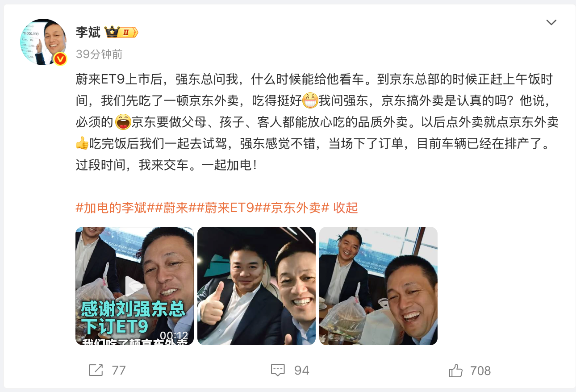Click the comment bubble icon
The width and height of the screenshot is (576, 392).
(x=278, y=370)
